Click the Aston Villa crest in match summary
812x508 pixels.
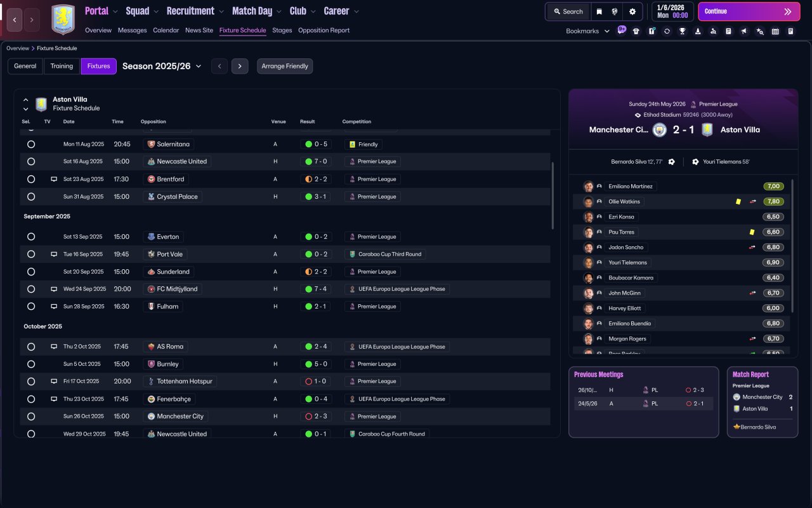pos(707,130)
